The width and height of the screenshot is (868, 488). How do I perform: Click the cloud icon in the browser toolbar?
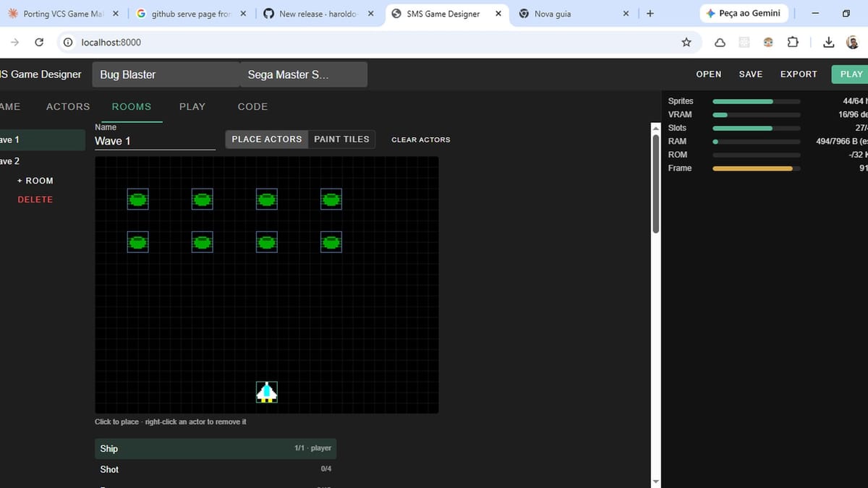(x=720, y=43)
